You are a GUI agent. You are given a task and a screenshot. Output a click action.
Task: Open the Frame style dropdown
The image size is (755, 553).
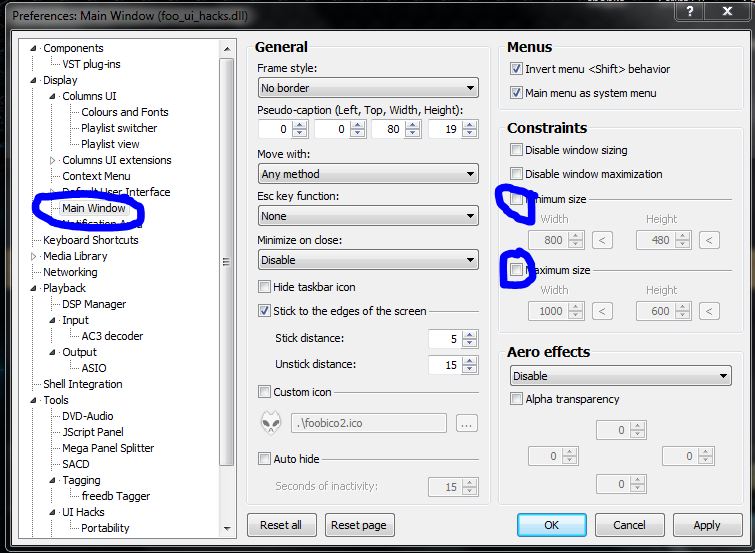(368, 88)
